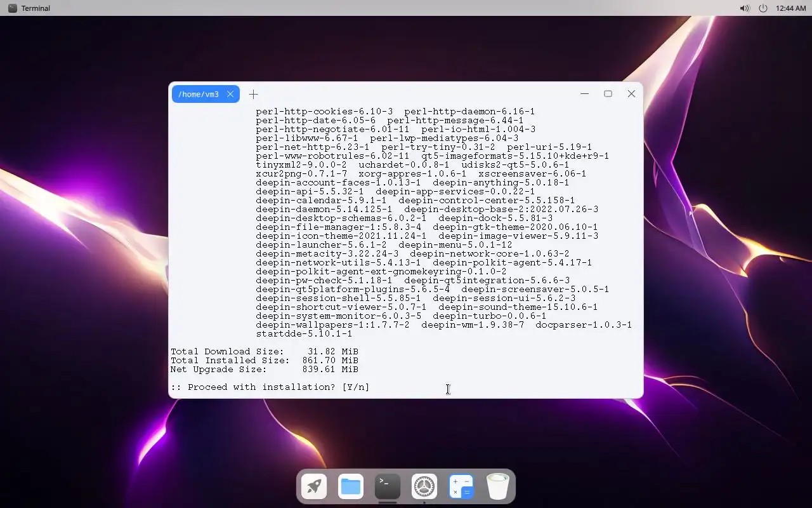Click on 'docparser-1.0.3-1' text
812x508 pixels.
[x=584, y=324]
